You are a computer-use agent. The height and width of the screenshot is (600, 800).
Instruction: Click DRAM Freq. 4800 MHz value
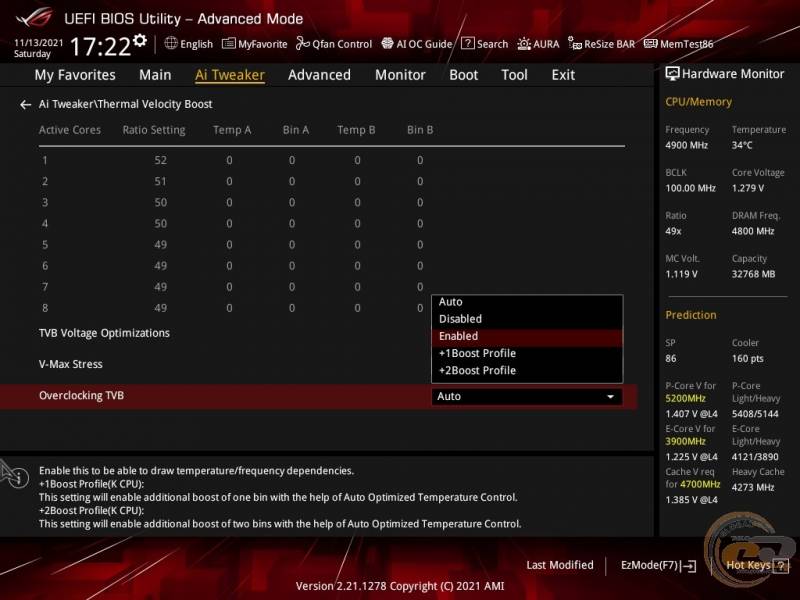pyautogui.click(x=753, y=231)
